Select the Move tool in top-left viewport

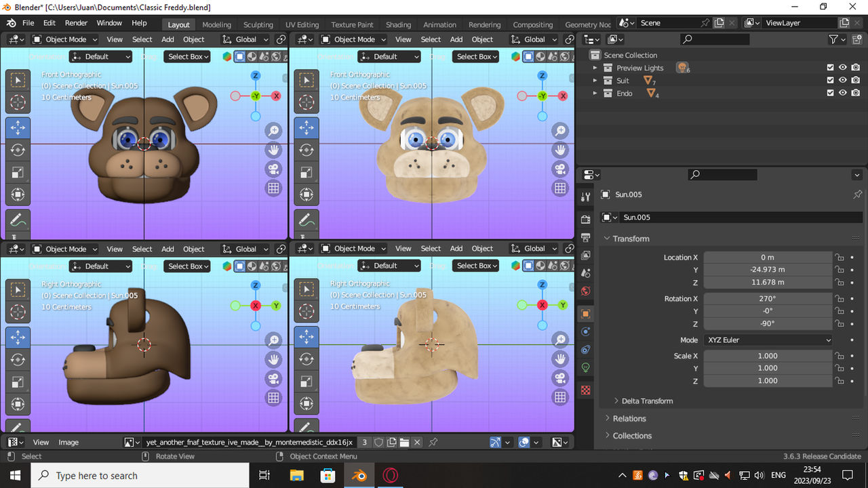tap(18, 127)
